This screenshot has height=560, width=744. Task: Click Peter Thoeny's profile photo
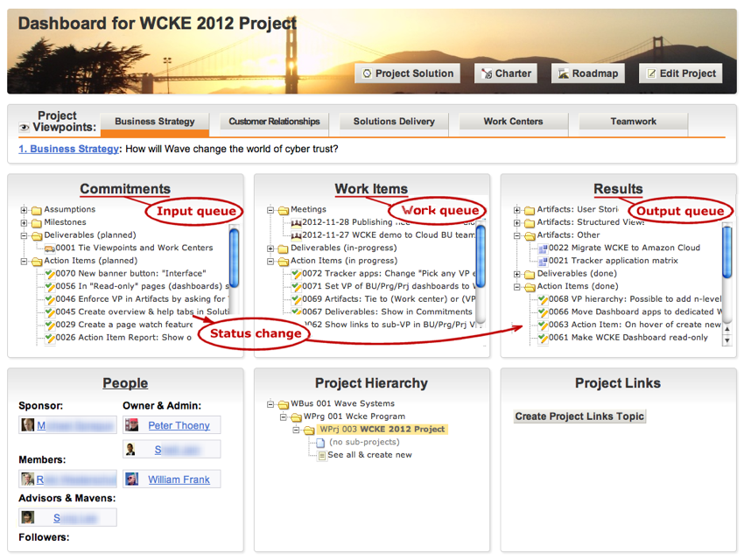pyautogui.click(x=132, y=425)
